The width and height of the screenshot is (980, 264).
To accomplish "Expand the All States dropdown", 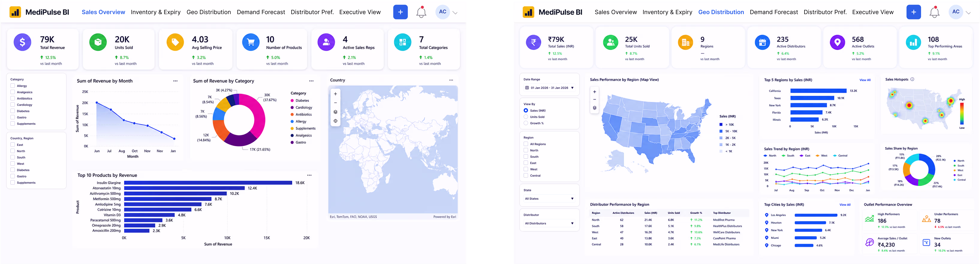I will coord(549,198).
